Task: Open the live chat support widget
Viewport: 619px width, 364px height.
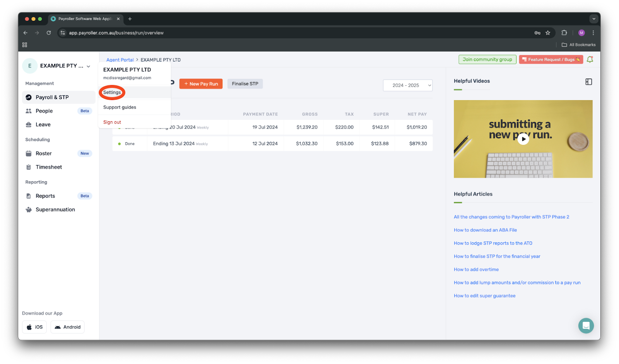Action: pyautogui.click(x=586, y=325)
